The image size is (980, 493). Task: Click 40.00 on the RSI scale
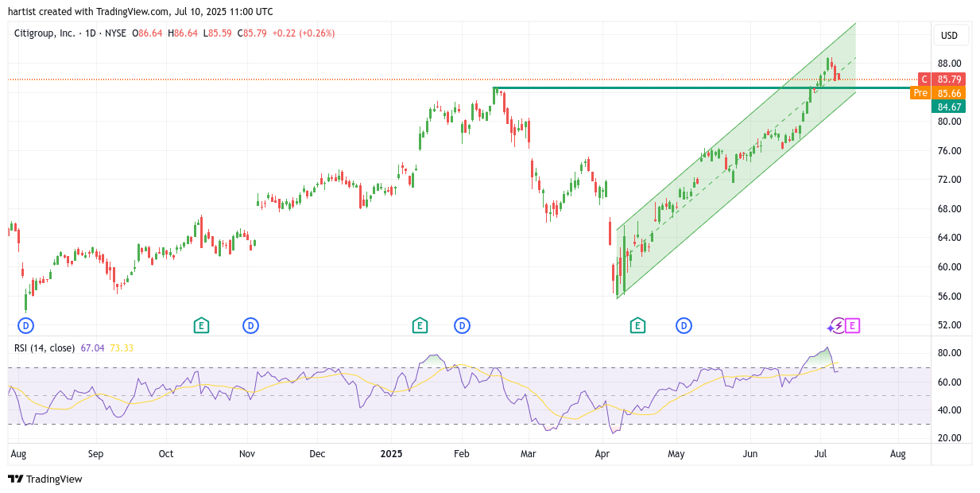(x=949, y=410)
